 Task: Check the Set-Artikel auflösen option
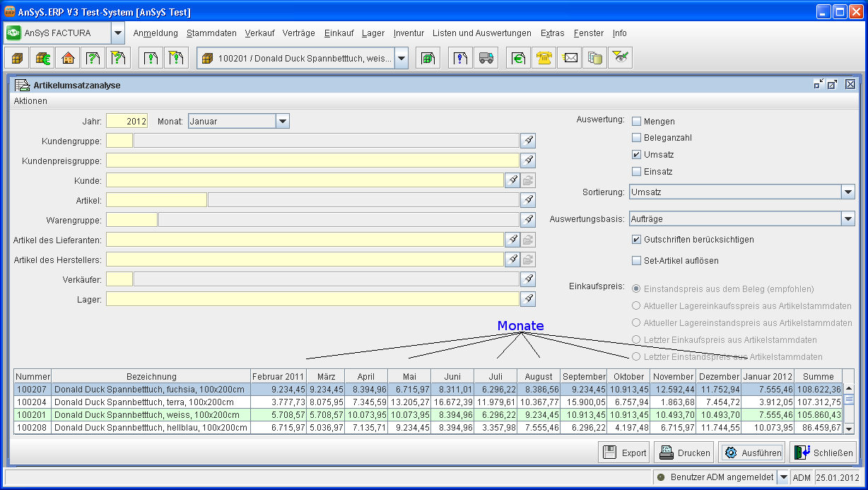[x=636, y=260]
